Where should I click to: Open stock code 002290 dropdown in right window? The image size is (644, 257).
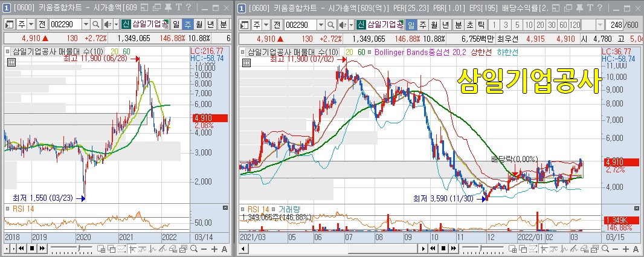pyautogui.click(x=321, y=25)
